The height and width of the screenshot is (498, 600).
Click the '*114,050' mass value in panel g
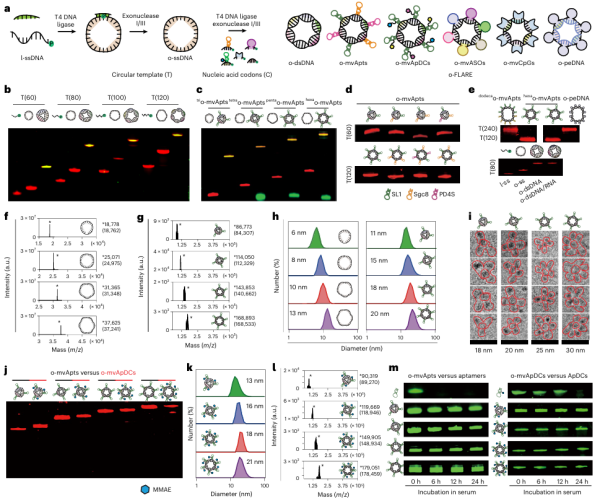244,257
